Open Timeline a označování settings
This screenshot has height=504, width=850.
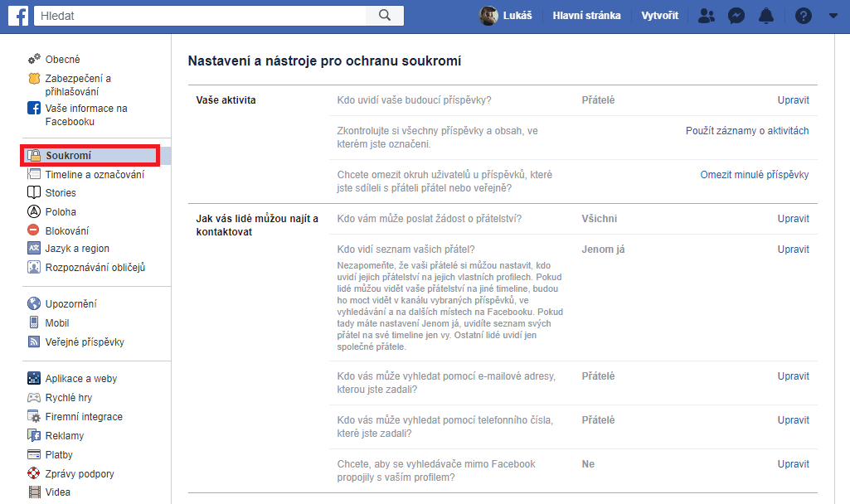coord(95,175)
